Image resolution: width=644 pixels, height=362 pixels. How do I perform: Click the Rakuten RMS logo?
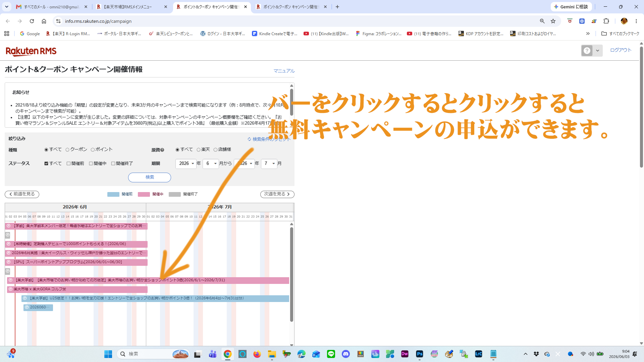pos(31,51)
